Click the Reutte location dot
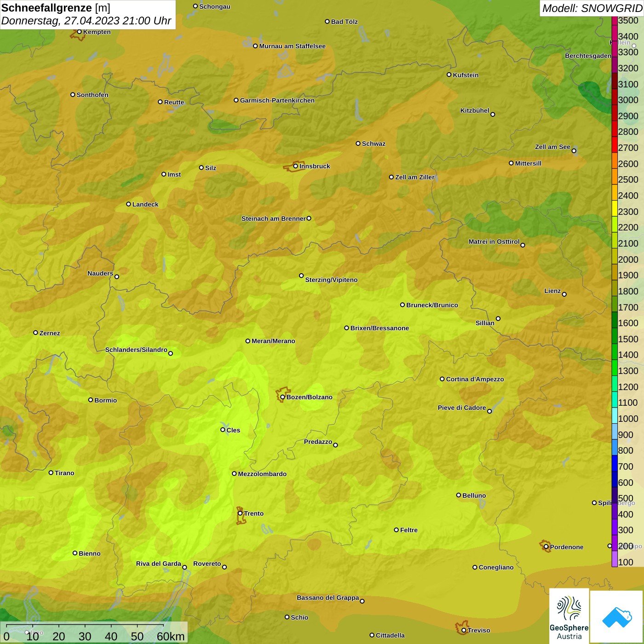The height and width of the screenshot is (644, 644). (160, 102)
